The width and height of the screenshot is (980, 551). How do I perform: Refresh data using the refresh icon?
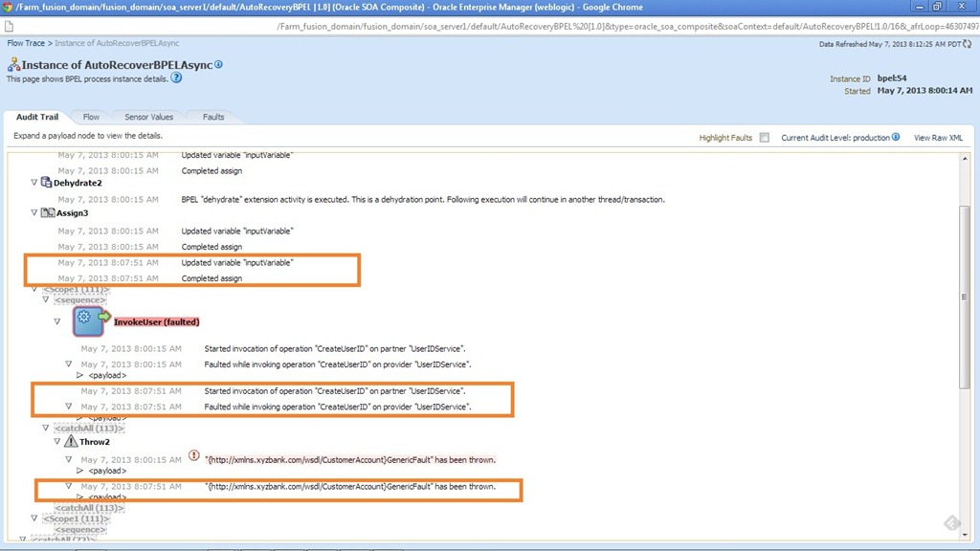click(x=968, y=44)
